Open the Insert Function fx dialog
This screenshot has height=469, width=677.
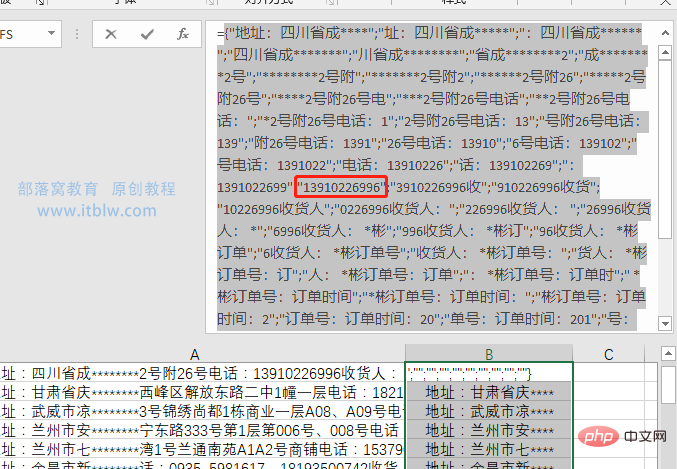(183, 34)
